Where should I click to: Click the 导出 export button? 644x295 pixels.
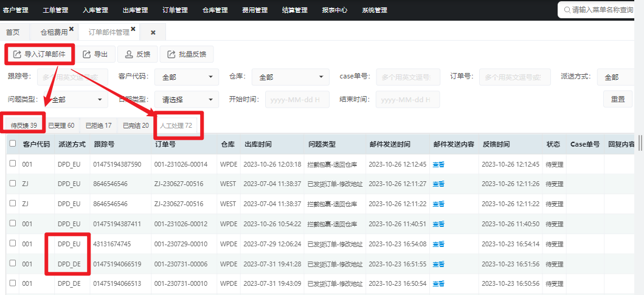(x=95, y=54)
